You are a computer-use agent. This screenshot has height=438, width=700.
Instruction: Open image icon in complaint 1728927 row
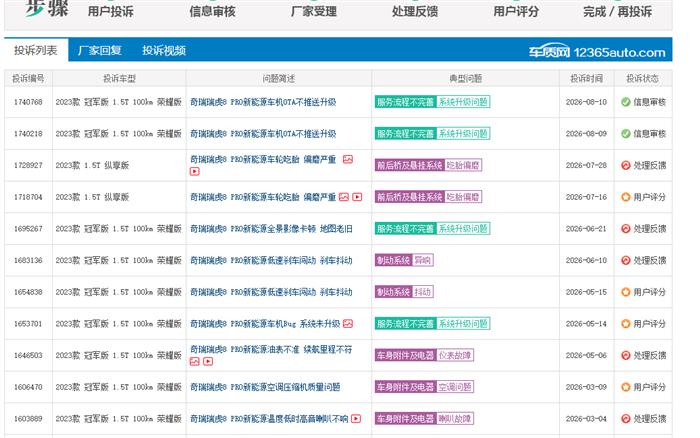tap(348, 159)
